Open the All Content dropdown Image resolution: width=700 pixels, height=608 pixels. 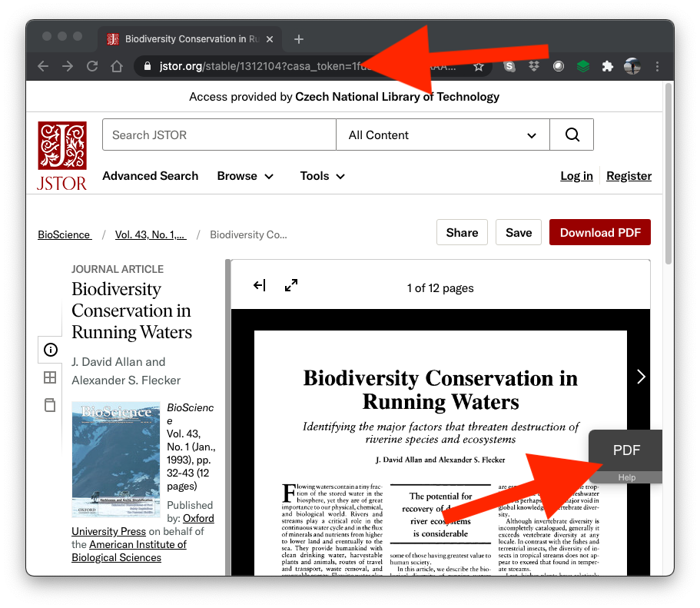click(x=443, y=135)
